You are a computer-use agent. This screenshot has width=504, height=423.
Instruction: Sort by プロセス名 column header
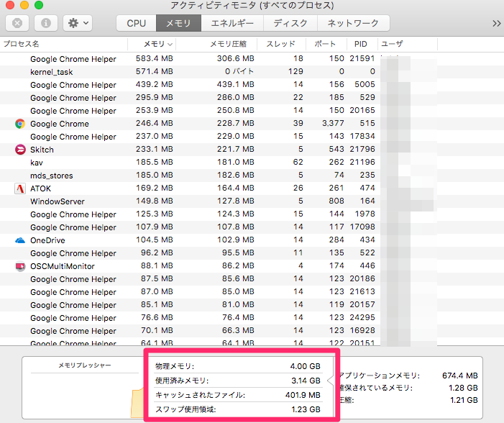[x=64, y=44]
